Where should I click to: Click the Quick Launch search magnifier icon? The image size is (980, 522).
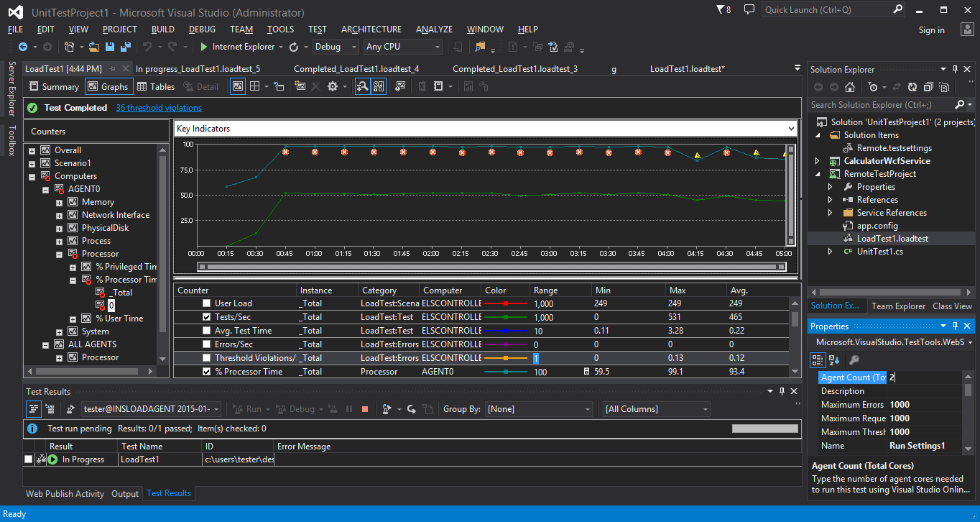(x=898, y=9)
